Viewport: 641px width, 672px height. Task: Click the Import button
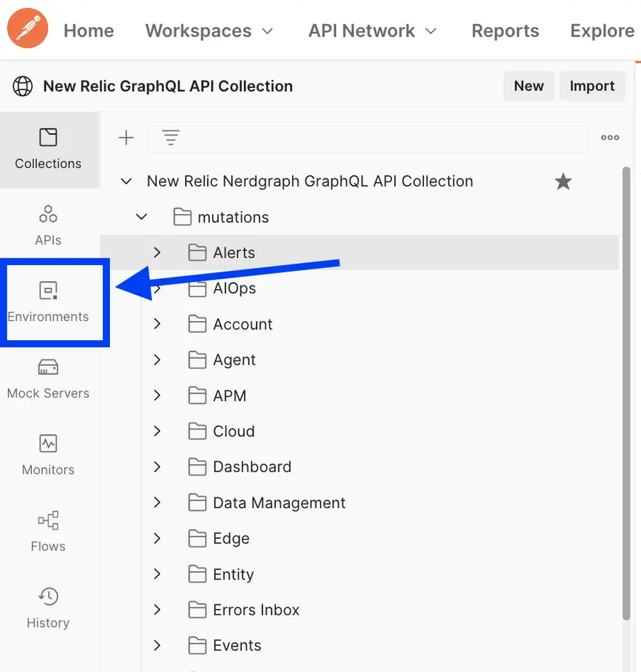pyautogui.click(x=591, y=86)
